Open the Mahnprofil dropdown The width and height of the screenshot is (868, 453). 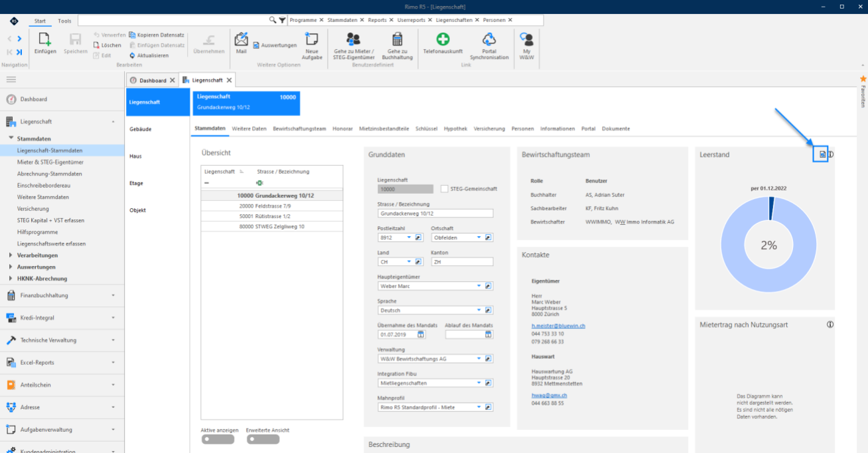pos(478,407)
